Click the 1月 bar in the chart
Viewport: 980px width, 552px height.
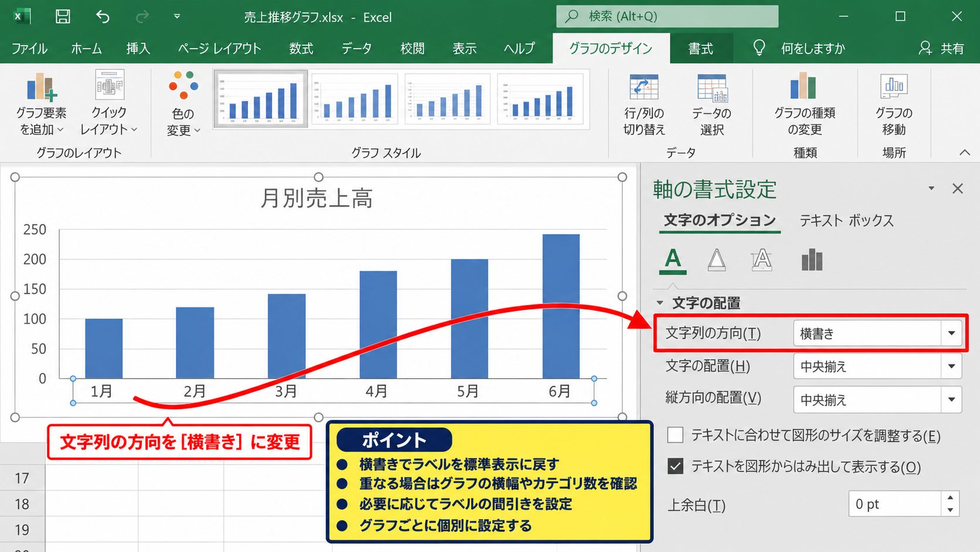(x=104, y=348)
